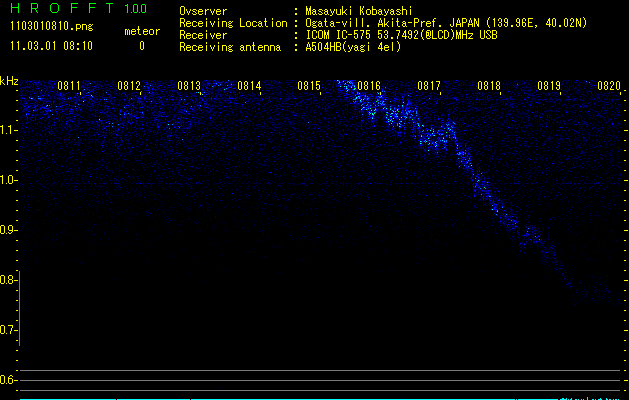Click the 0.6 kHz axis label
The height and width of the screenshot is (400, 629).
8,380
